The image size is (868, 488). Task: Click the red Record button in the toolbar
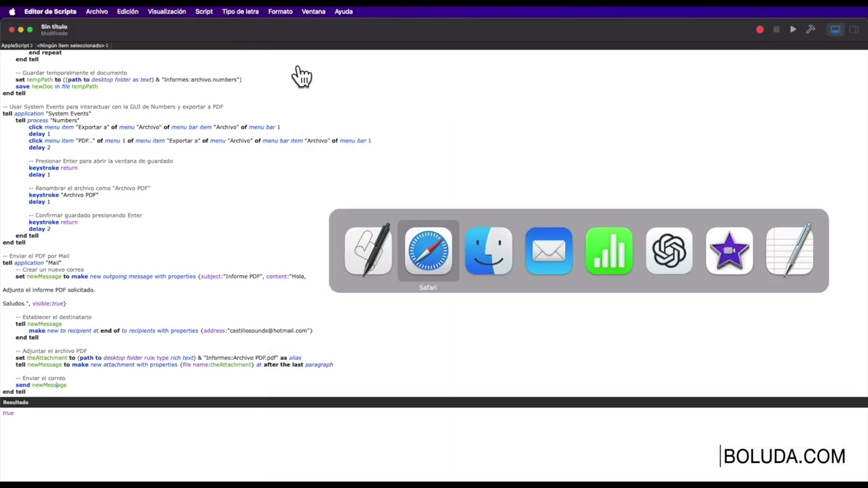click(760, 30)
